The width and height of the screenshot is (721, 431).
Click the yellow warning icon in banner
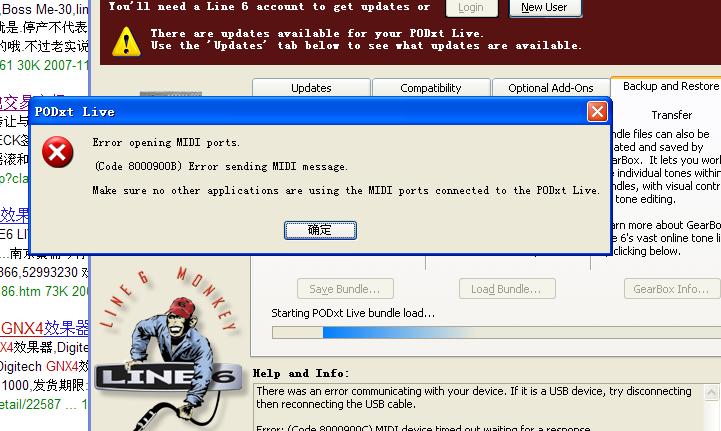[x=126, y=41]
